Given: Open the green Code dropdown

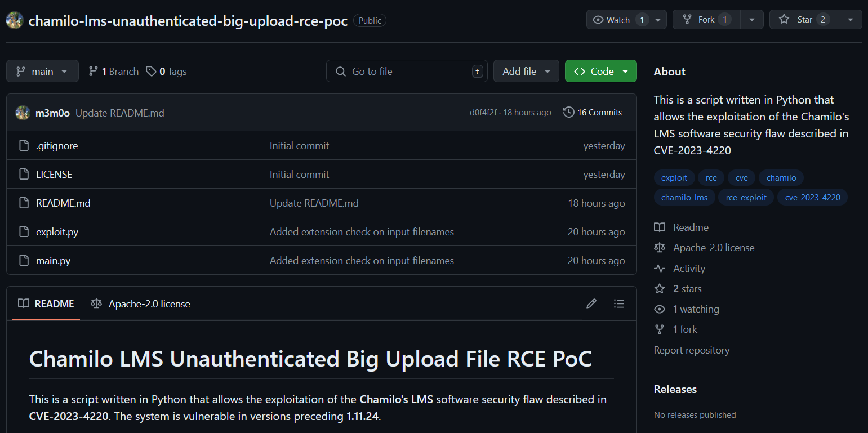Looking at the screenshot, I should (x=601, y=71).
